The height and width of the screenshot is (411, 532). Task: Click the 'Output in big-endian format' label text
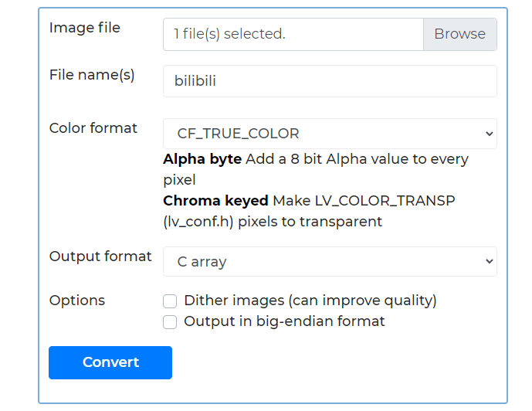[284, 321]
